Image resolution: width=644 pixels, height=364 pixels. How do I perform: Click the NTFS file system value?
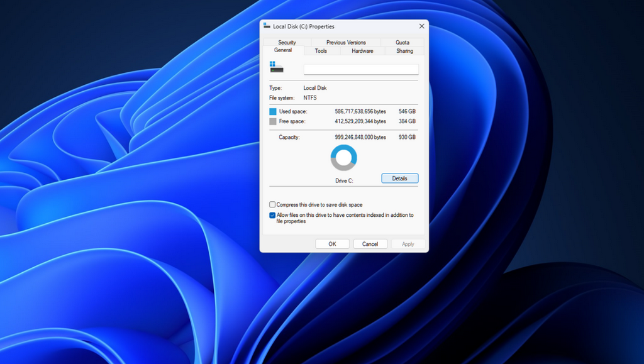[310, 98]
